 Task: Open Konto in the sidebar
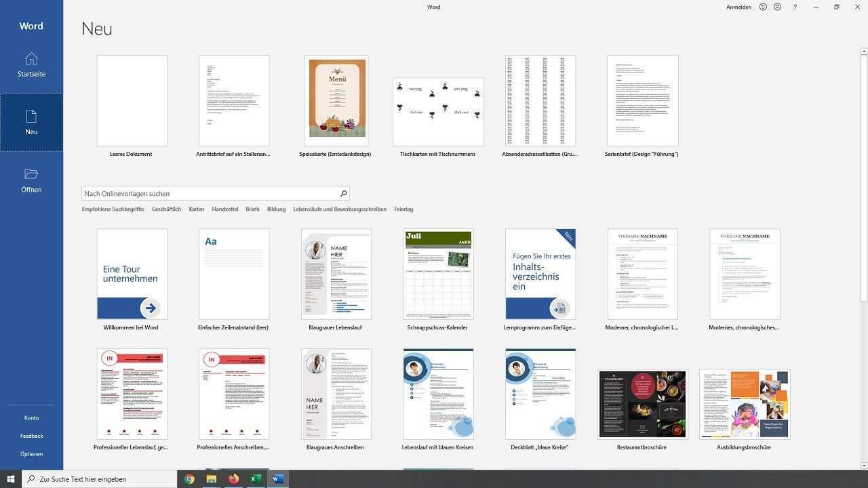point(31,418)
